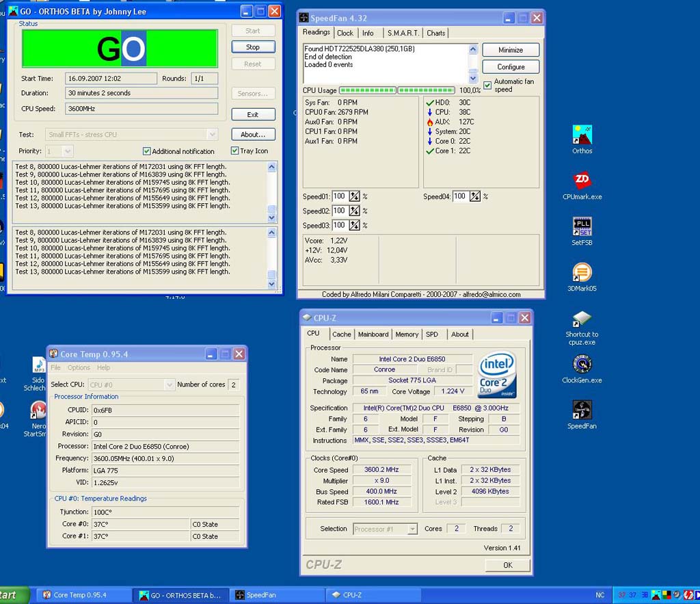
Task: Open CPU-Z About tab
Action: [x=460, y=334]
